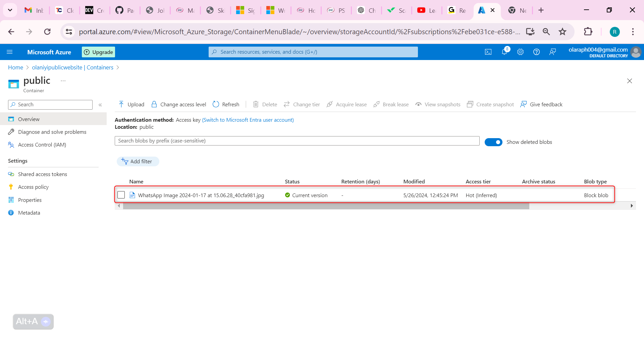Open the Chrome profile avatar R
Image resolution: width=644 pixels, height=342 pixels.
tap(614, 32)
